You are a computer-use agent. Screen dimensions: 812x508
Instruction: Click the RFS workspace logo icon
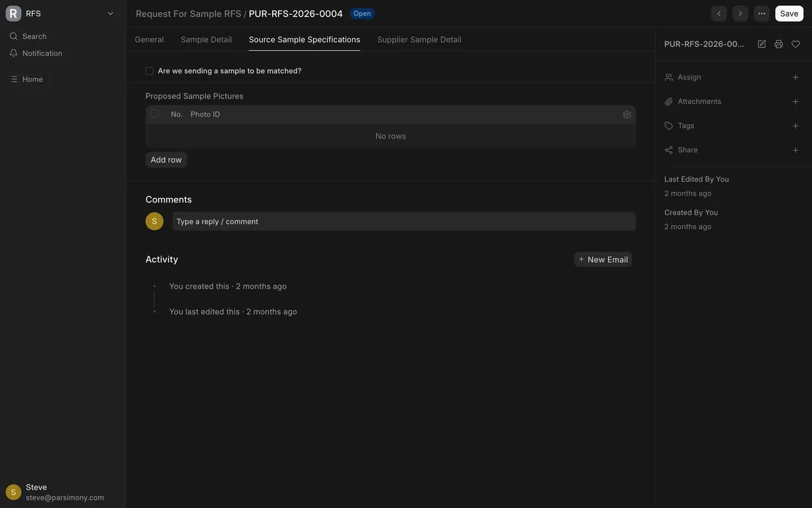click(13, 13)
